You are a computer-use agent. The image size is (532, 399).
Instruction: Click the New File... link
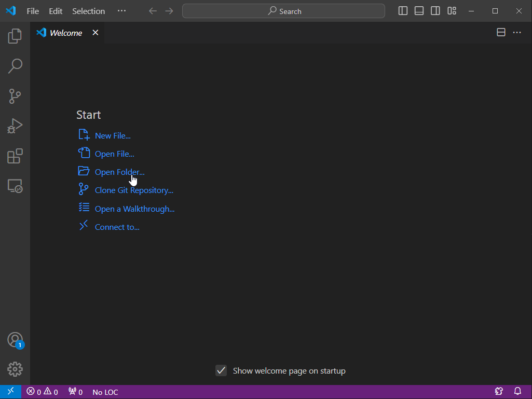(113, 136)
